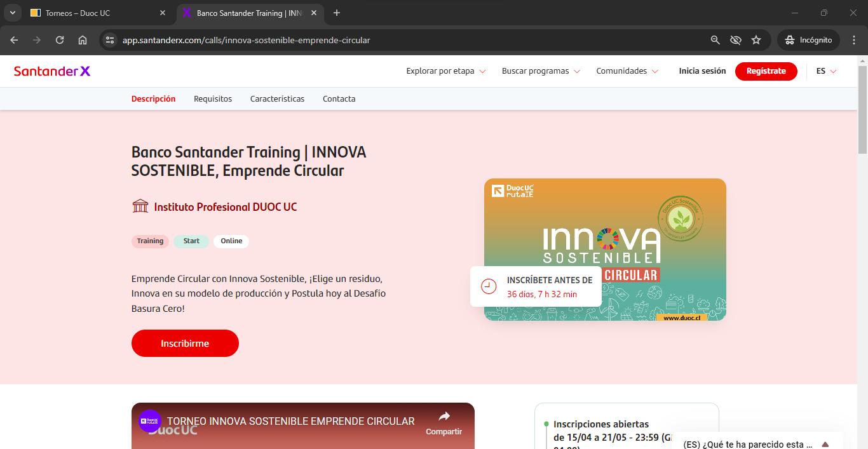The height and width of the screenshot is (449, 868).
Task: Open the Incógnito profile chip
Action: (x=808, y=40)
